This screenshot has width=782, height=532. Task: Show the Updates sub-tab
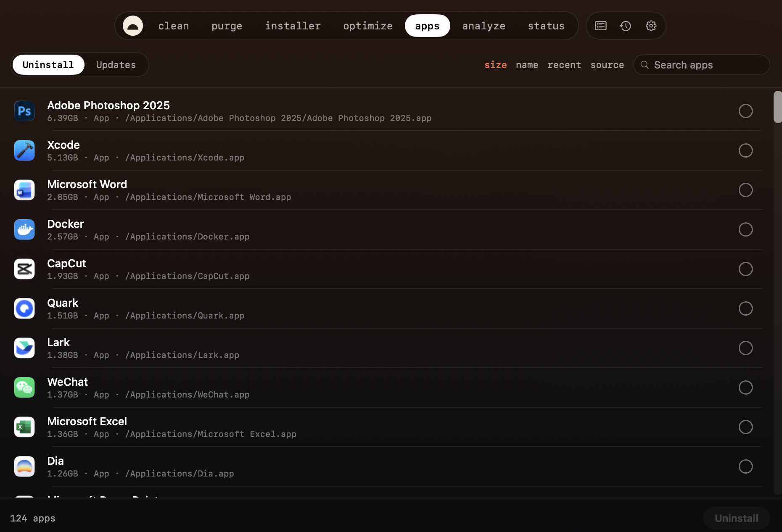pos(116,65)
